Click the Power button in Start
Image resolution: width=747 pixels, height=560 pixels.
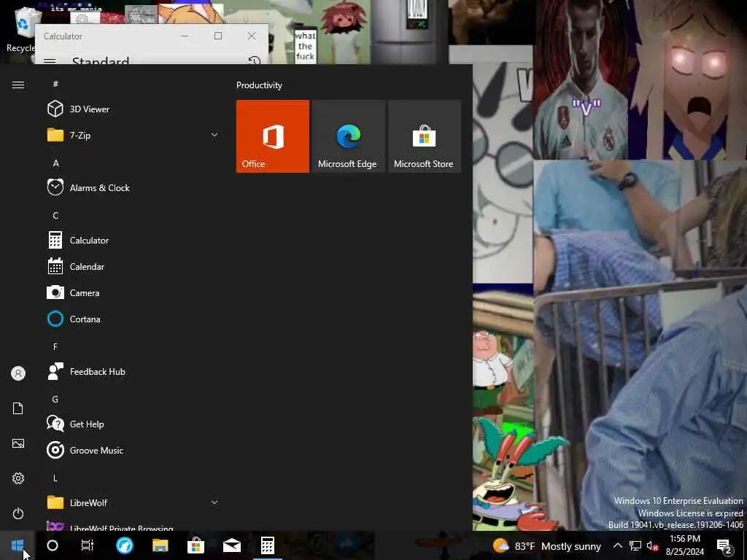[18, 513]
